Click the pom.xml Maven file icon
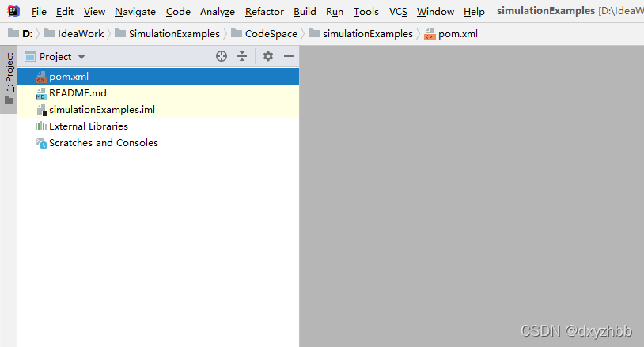Image resolution: width=644 pixels, height=347 pixels. pos(41,77)
